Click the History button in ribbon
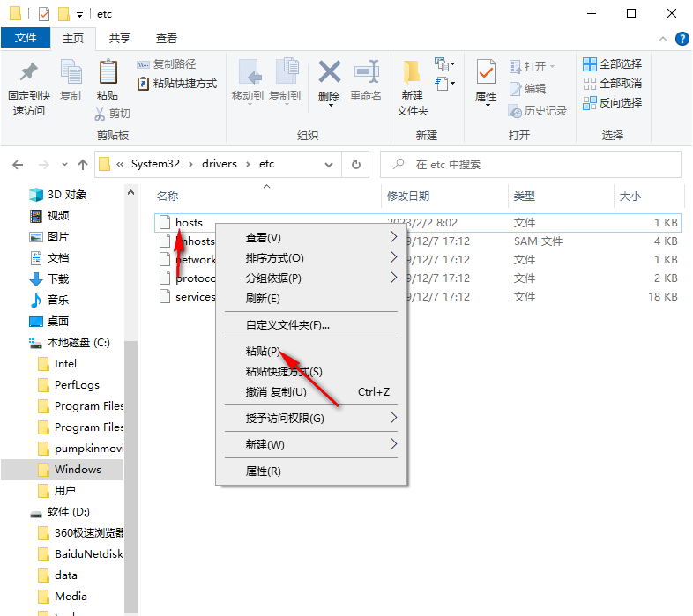Screen dimensions: 693x616 [538, 111]
